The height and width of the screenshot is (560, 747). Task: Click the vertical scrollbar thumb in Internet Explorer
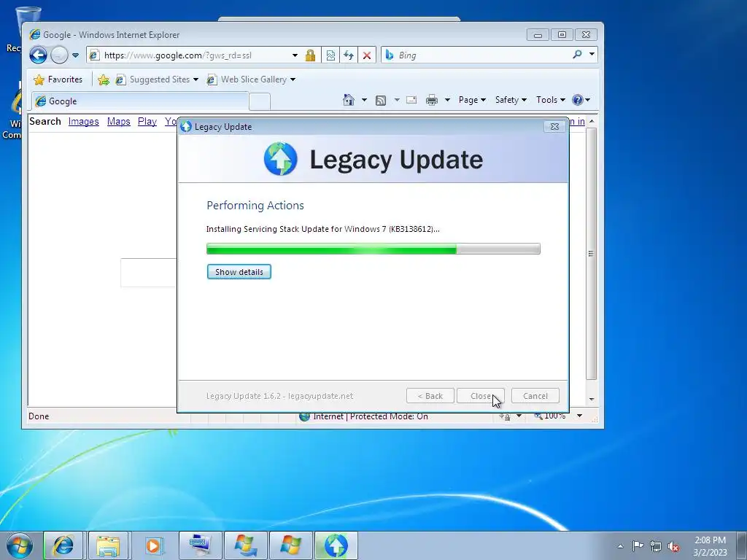click(x=591, y=254)
